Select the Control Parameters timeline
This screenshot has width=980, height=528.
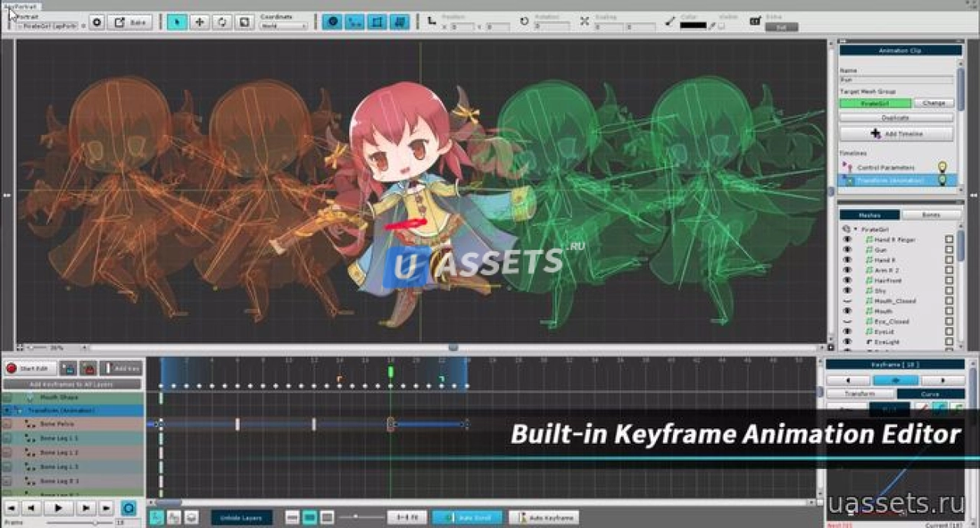(x=885, y=167)
